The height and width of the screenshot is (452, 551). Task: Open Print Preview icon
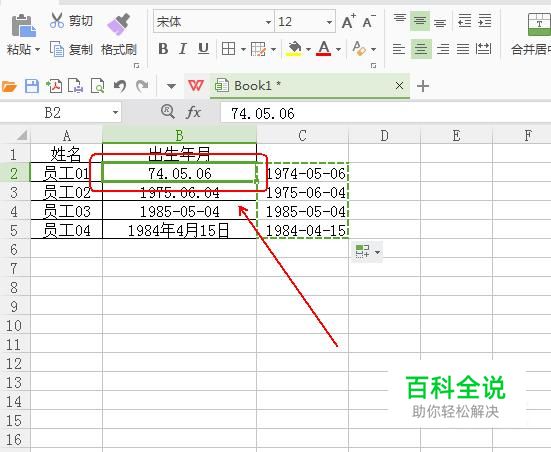coord(97,86)
